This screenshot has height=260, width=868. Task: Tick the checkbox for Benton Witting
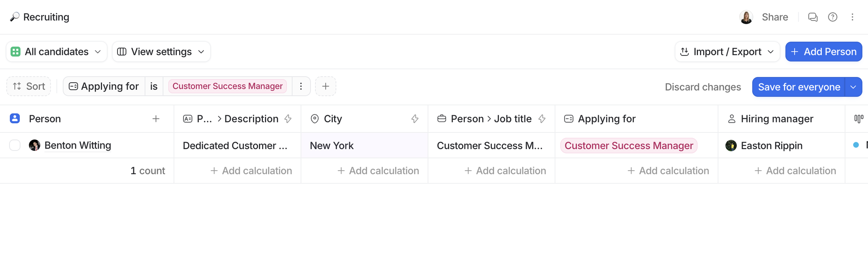(15, 145)
